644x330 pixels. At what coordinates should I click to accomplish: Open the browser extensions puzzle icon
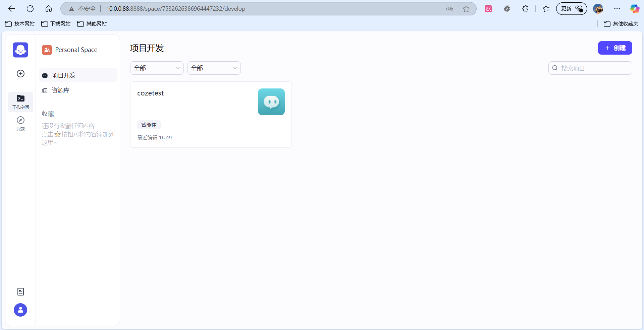[x=525, y=9]
